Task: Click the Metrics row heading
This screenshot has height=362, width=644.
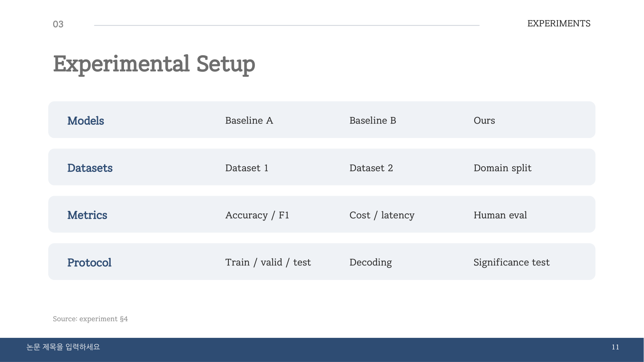Action: point(87,215)
